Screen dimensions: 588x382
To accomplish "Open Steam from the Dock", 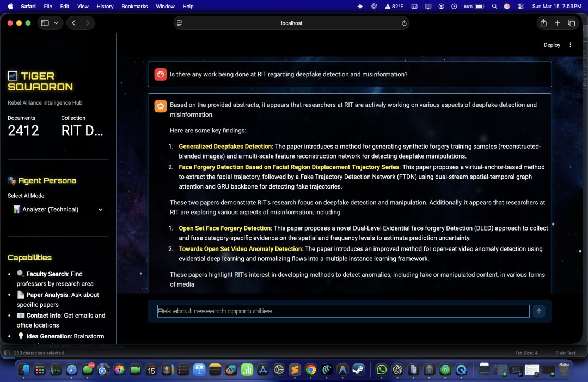I will [x=358, y=370].
